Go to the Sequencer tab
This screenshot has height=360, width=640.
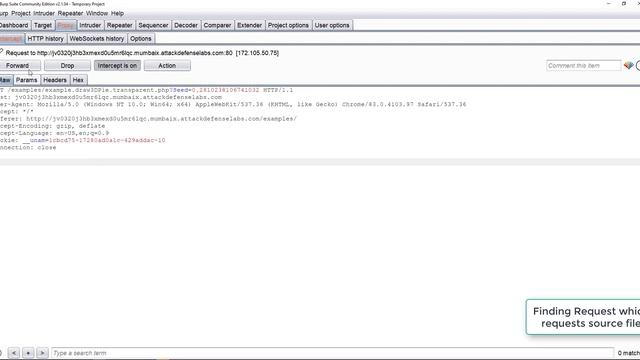(x=153, y=25)
